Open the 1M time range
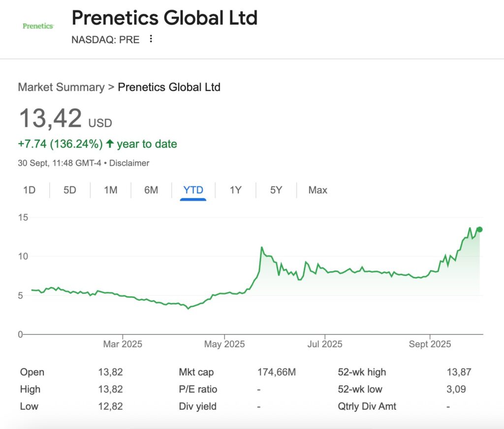This screenshot has width=504, height=429. pos(110,189)
